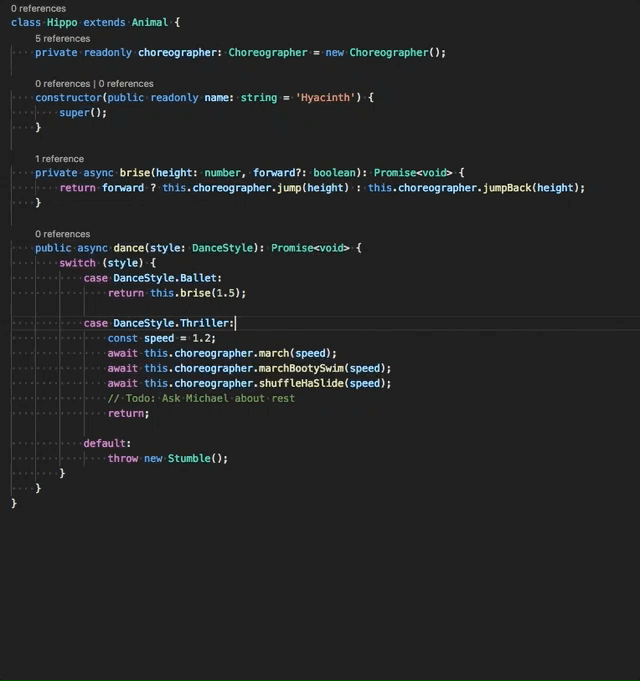Click the DanceStyle.Ballet case label

coord(167,278)
